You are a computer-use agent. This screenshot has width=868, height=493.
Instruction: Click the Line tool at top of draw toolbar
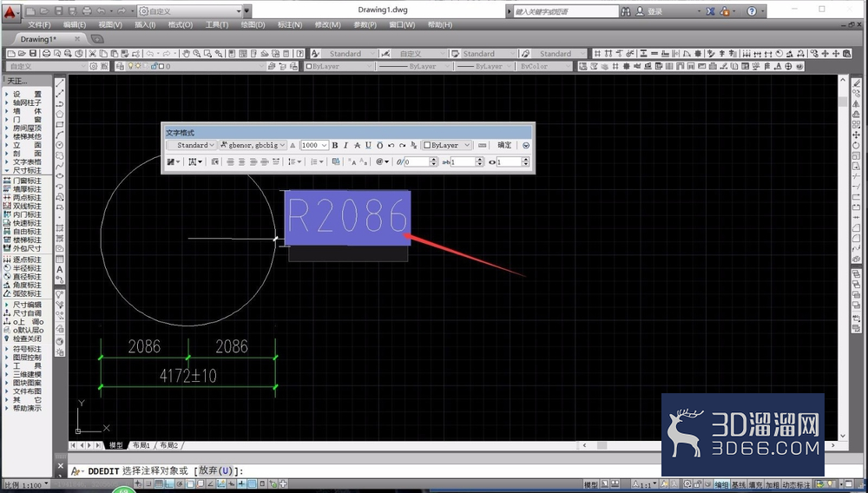coord(60,82)
